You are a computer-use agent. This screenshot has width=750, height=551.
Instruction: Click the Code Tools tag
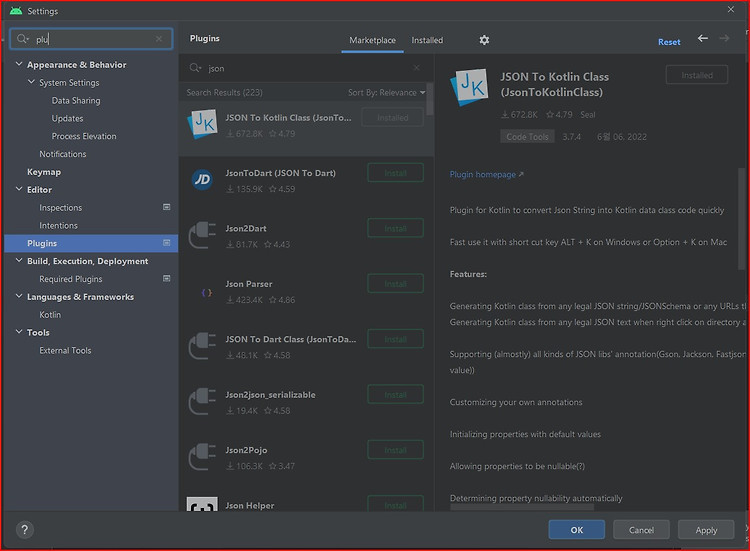(x=528, y=137)
